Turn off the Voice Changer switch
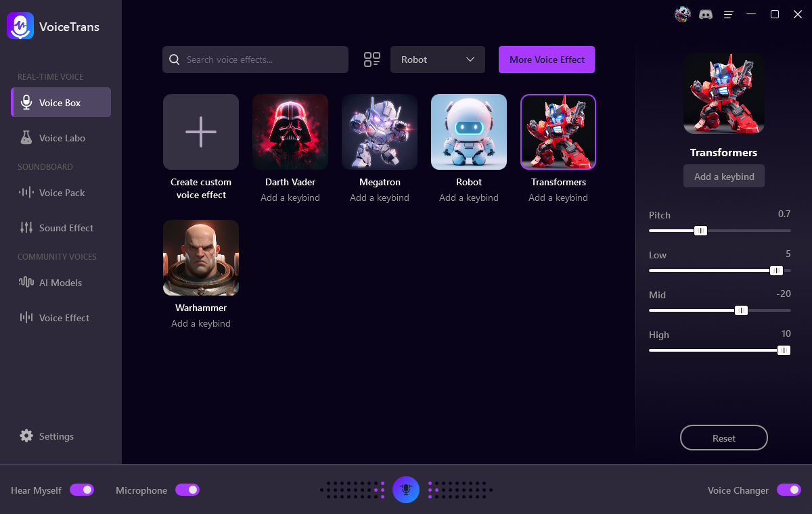 pyautogui.click(x=788, y=490)
